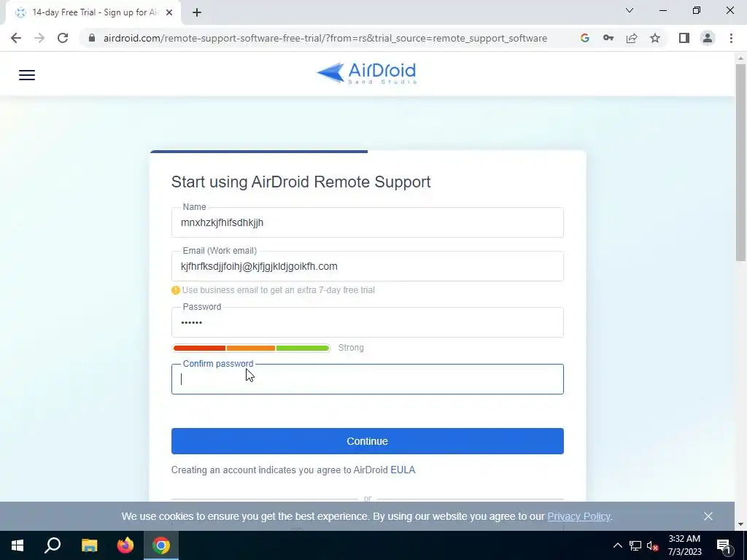Select the 14-day Free Trial tab
The height and width of the screenshot is (560, 747).
click(93, 12)
